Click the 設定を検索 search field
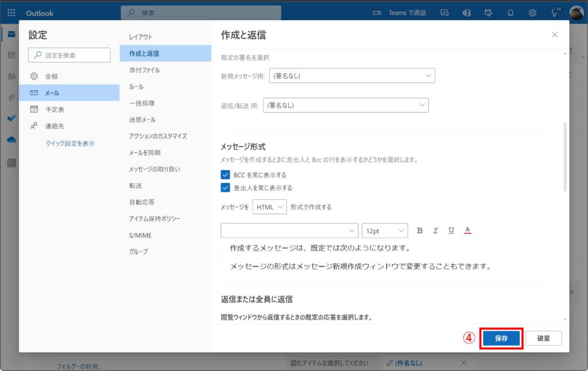This screenshot has width=588, height=371. [69, 55]
